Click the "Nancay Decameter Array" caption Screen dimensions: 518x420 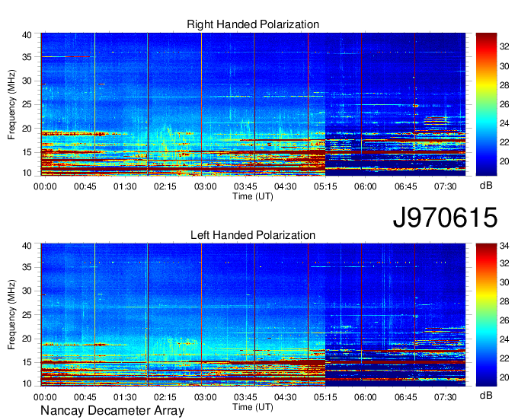[x=112, y=411]
